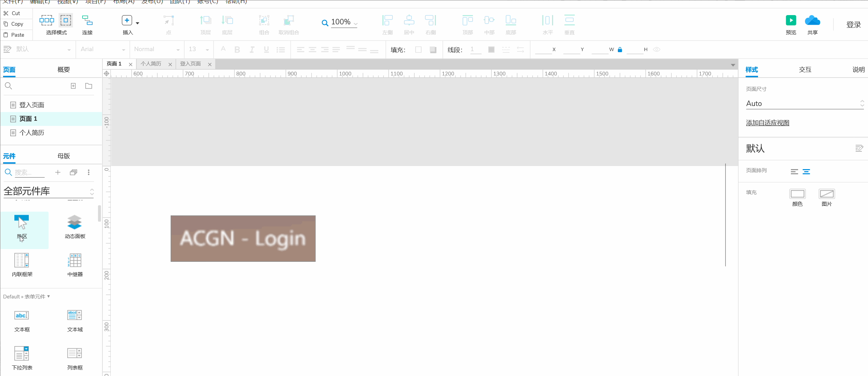Select left page alignment toggle

point(794,172)
